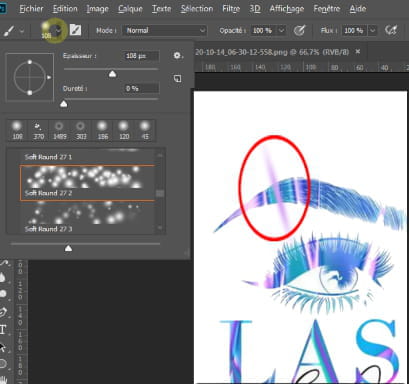
Task: Select the Dodge tool
Action: 3,294
